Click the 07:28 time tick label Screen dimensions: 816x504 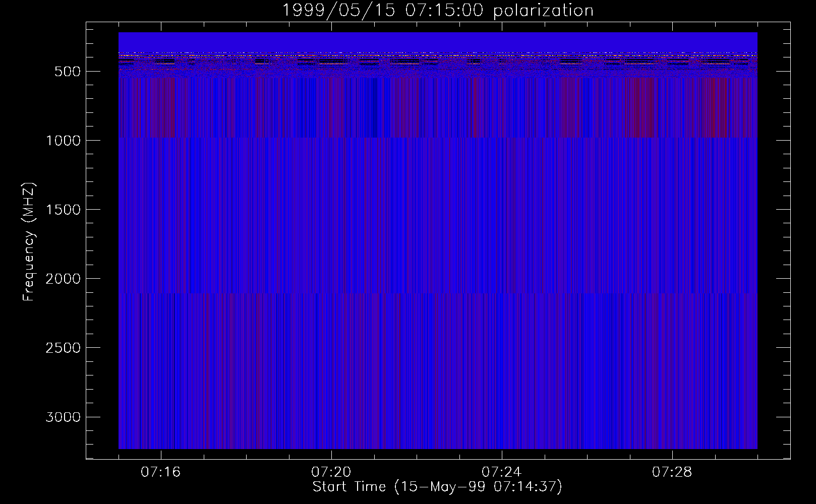coord(672,472)
